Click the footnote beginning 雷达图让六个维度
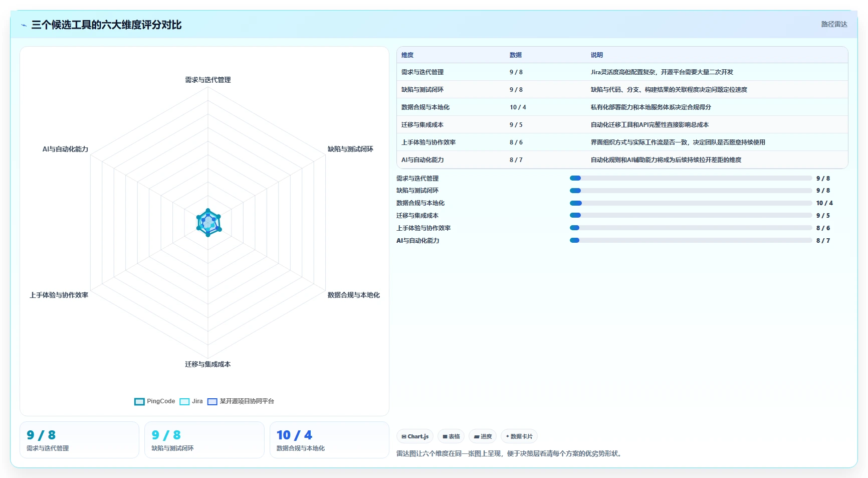 (510, 454)
